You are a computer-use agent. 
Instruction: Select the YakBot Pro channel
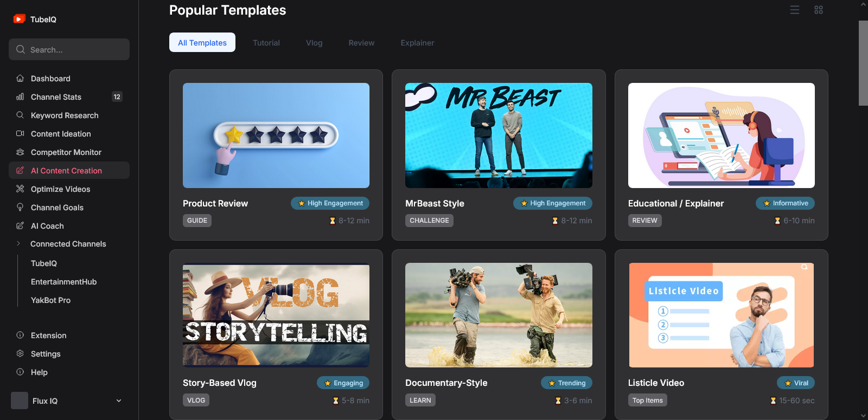click(50, 300)
